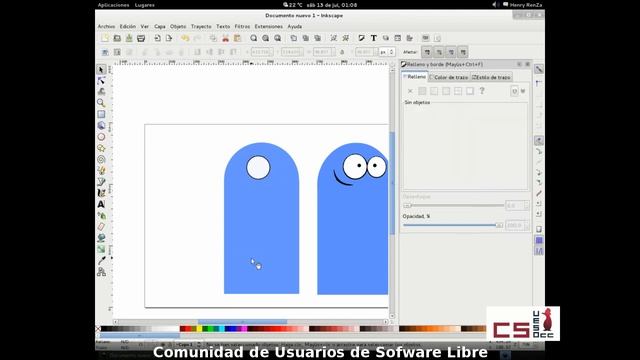Click the New document icon
Viewport: 640px width, 360px height.
click(105, 38)
